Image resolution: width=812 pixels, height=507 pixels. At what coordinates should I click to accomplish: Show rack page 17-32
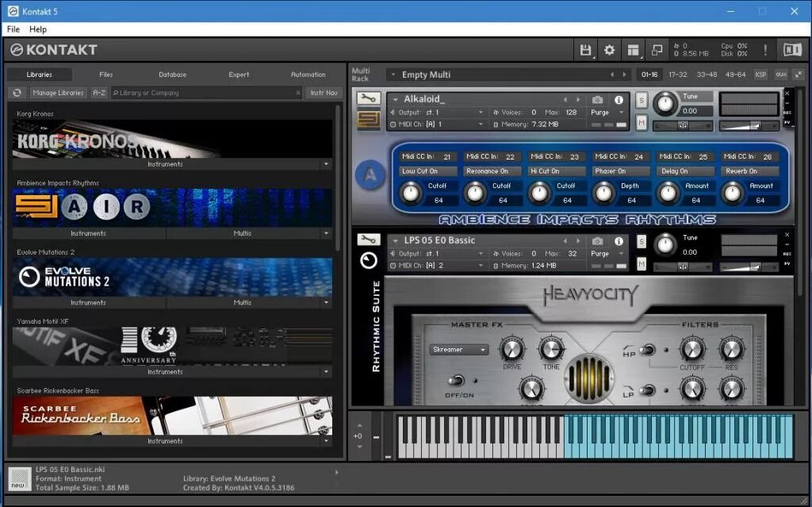click(677, 75)
